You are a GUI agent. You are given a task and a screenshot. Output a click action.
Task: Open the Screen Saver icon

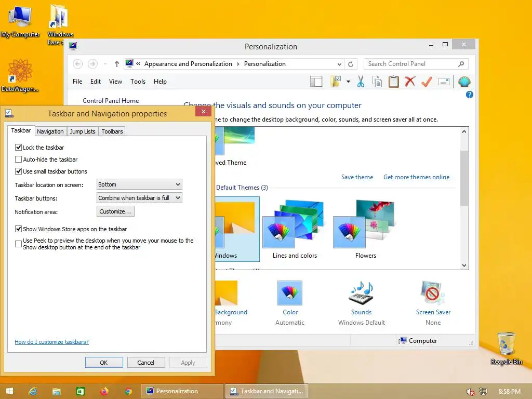point(433,293)
